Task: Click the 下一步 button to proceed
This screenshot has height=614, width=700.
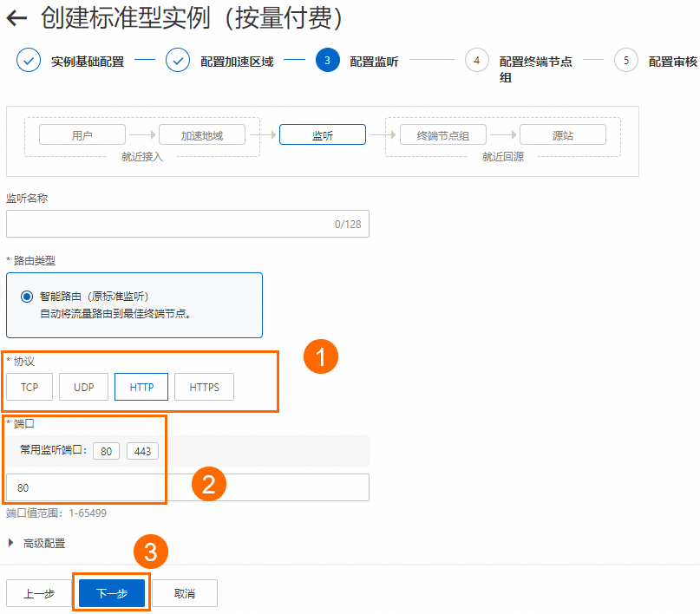Action: click(111, 593)
